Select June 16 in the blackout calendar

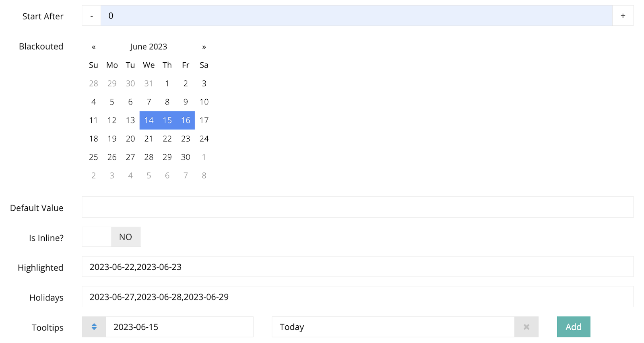(x=186, y=120)
